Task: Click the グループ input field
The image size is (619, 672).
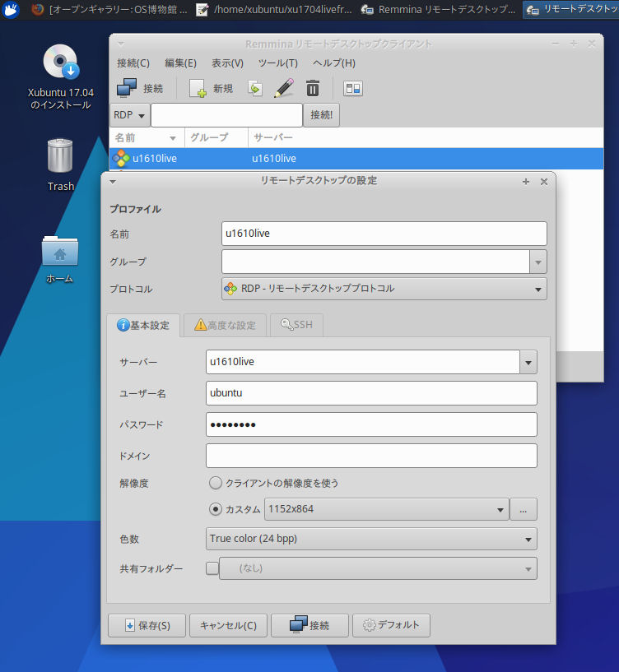Action: 375,262
